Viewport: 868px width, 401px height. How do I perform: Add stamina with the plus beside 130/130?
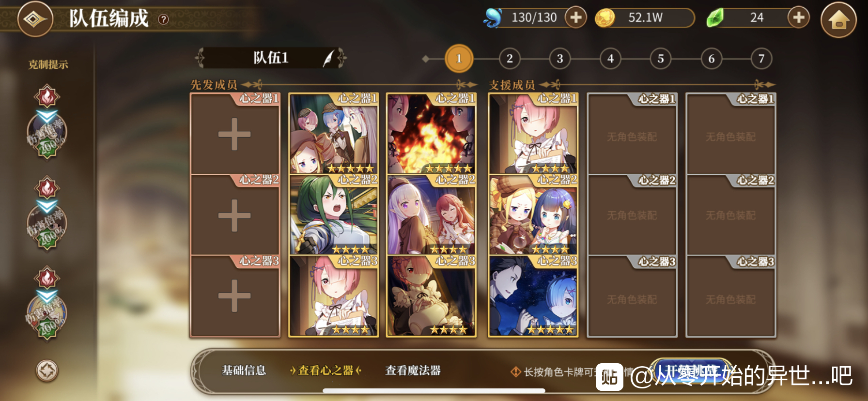click(575, 17)
